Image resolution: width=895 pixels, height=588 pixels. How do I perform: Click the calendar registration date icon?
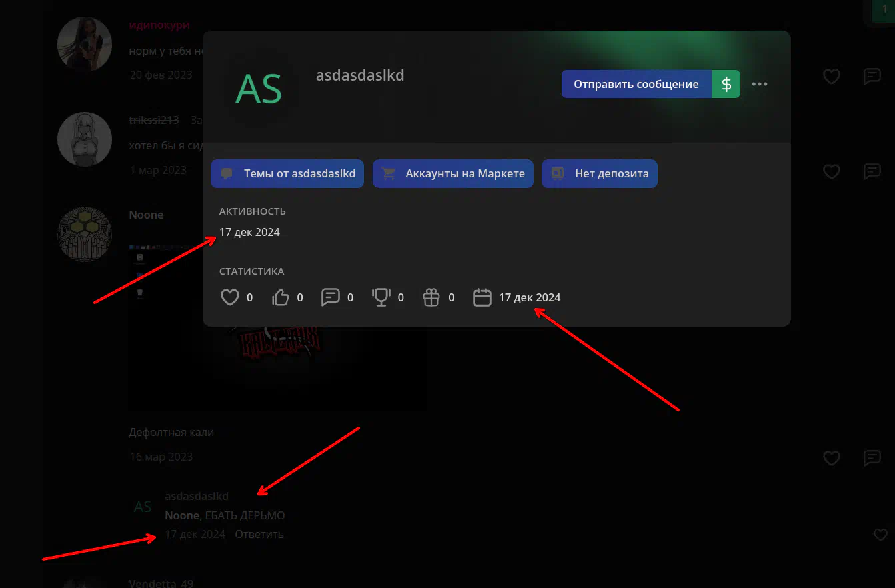[482, 297]
